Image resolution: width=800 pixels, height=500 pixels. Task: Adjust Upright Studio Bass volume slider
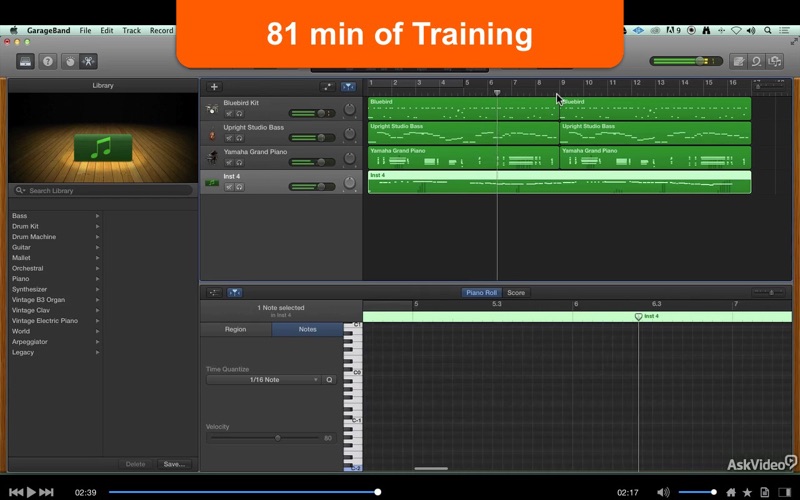312,138
